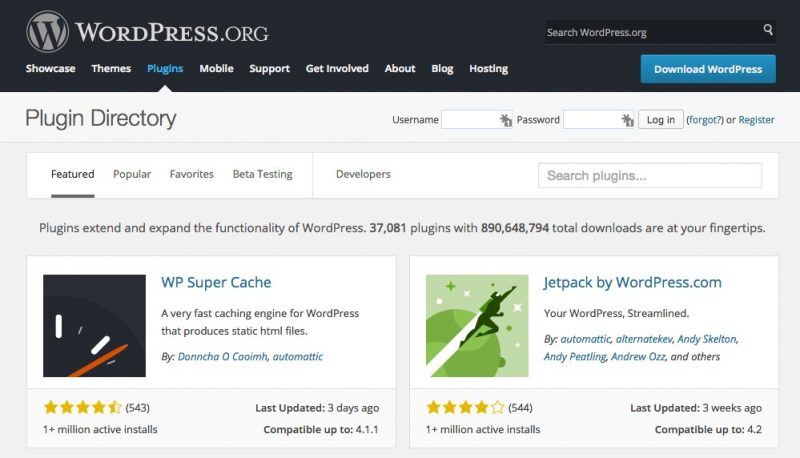
Task: Click the Andrew Ozz author link
Action: click(x=638, y=357)
